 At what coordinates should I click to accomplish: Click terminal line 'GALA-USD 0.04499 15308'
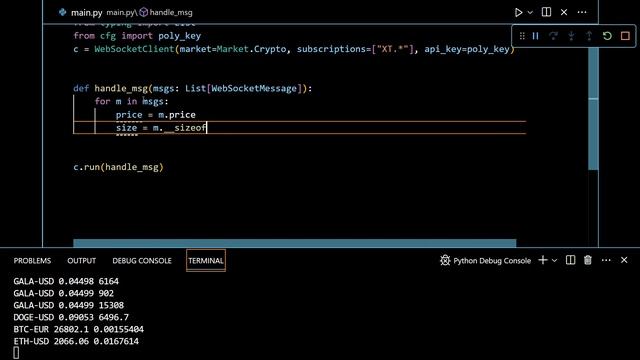point(69,305)
